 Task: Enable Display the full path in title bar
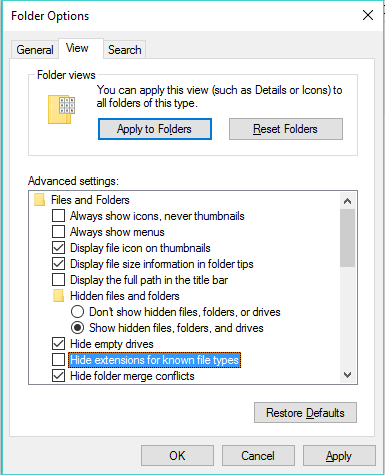(58, 280)
